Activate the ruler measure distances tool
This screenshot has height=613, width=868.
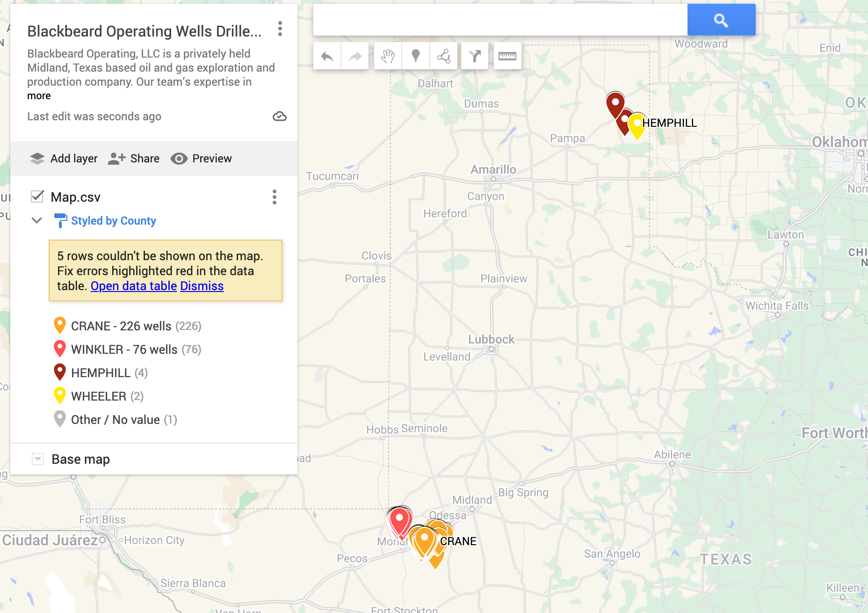[507, 57]
